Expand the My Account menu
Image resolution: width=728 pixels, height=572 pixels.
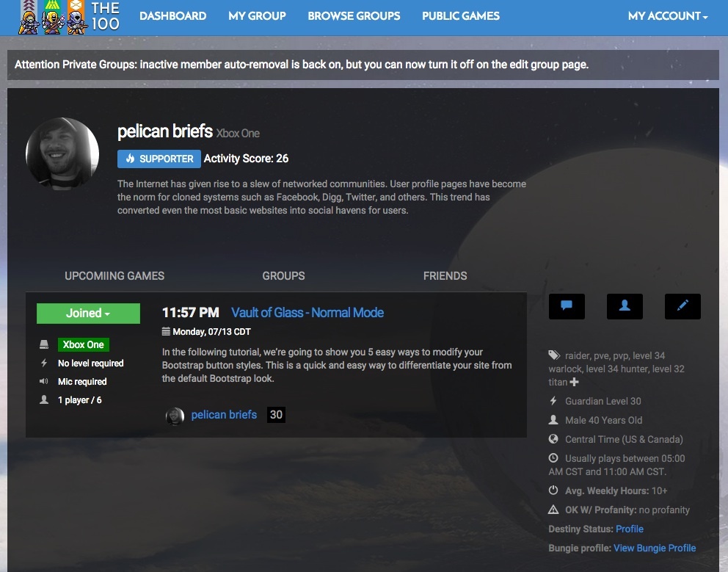coord(667,15)
